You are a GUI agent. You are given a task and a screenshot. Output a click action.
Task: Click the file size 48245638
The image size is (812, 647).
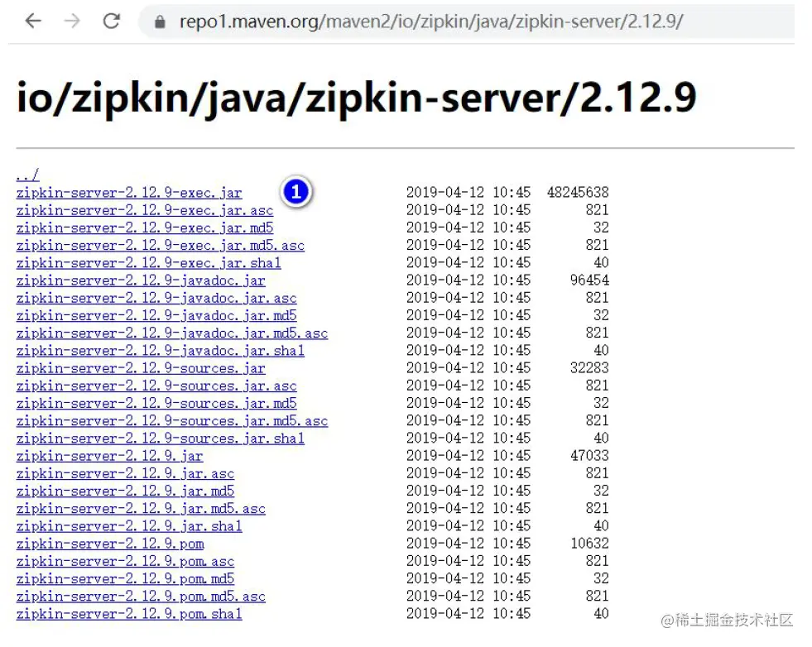click(x=578, y=193)
